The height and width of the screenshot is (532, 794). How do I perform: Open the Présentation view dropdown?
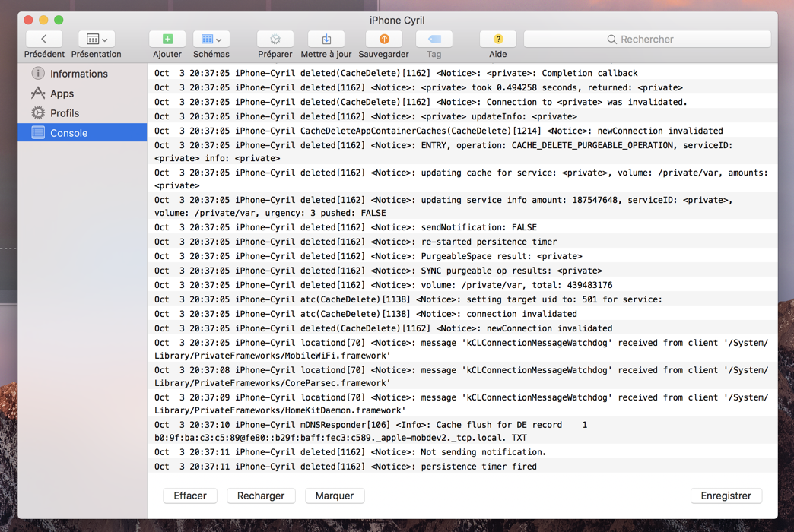tap(96, 39)
